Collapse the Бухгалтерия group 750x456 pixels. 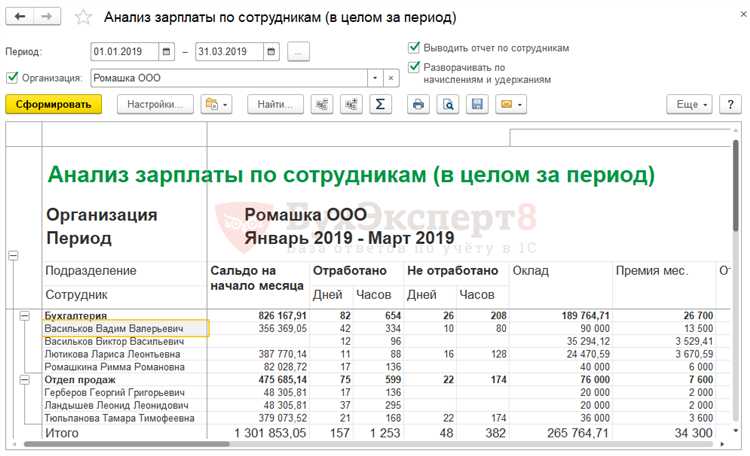24,316
